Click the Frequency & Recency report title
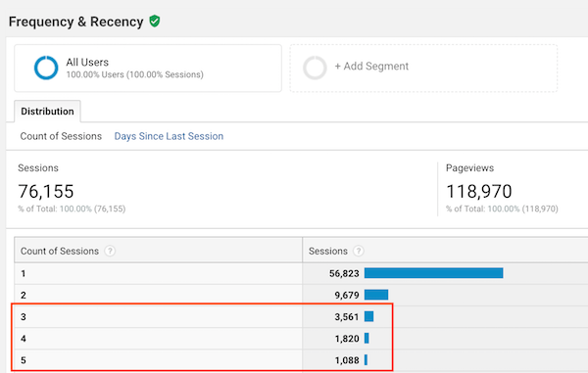Viewport: 588px width, 373px height. tap(76, 22)
